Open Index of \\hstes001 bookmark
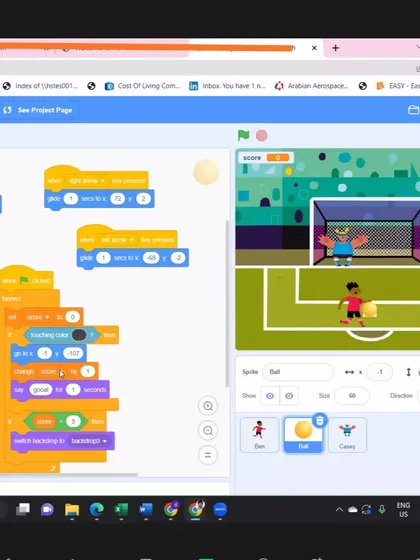 click(41, 86)
